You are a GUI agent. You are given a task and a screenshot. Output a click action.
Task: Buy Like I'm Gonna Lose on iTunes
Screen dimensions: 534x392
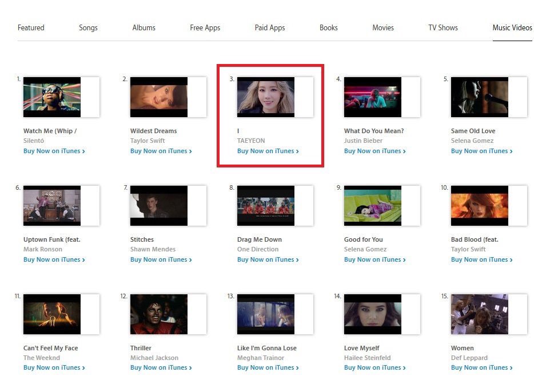268,367
